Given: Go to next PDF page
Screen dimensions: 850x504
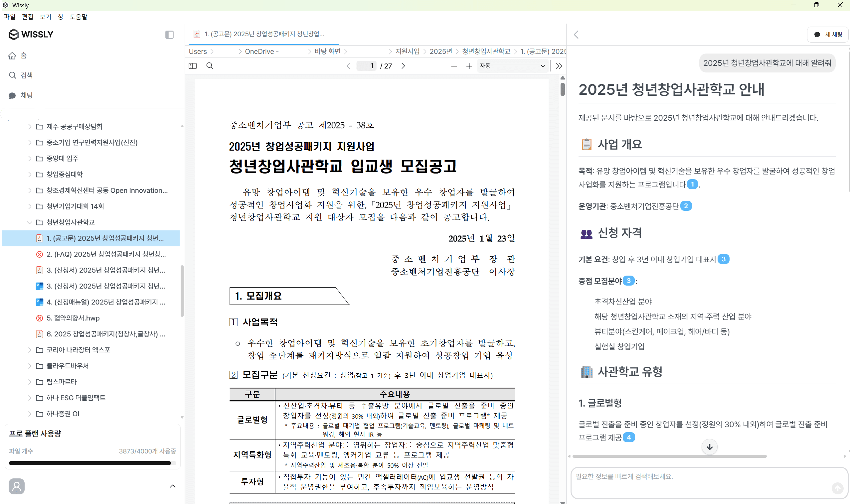Looking at the screenshot, I should pos(403,66).
